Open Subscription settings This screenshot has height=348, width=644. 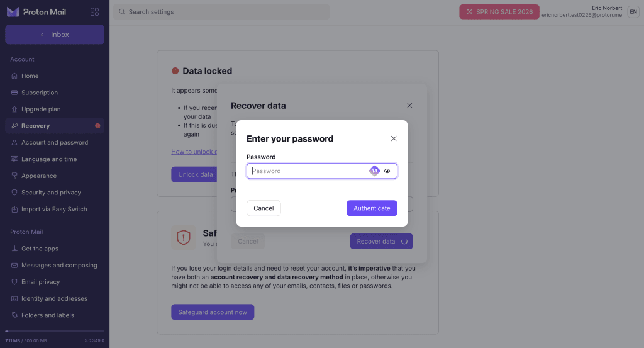[x=40, y=93]
